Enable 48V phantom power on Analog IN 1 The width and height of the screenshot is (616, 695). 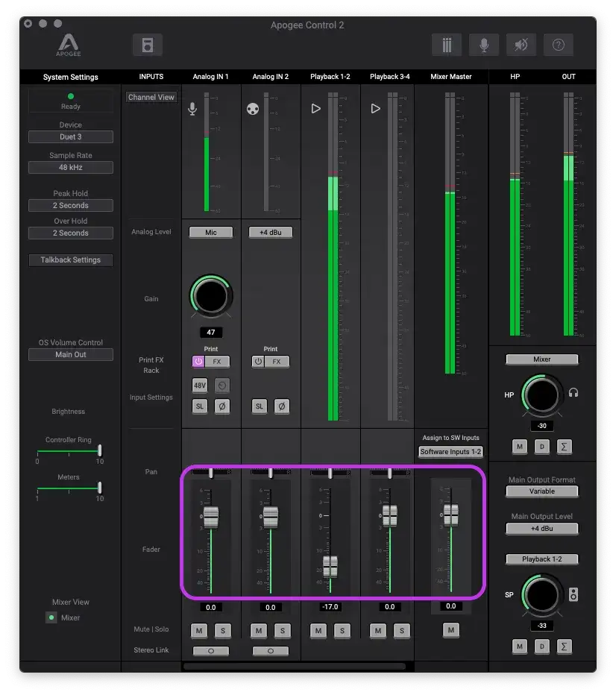(199, 386)
